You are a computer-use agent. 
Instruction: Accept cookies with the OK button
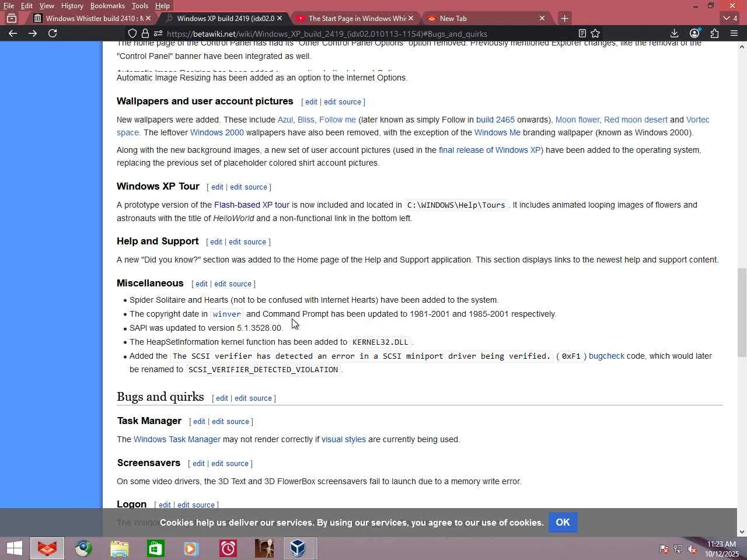[563, 522]
